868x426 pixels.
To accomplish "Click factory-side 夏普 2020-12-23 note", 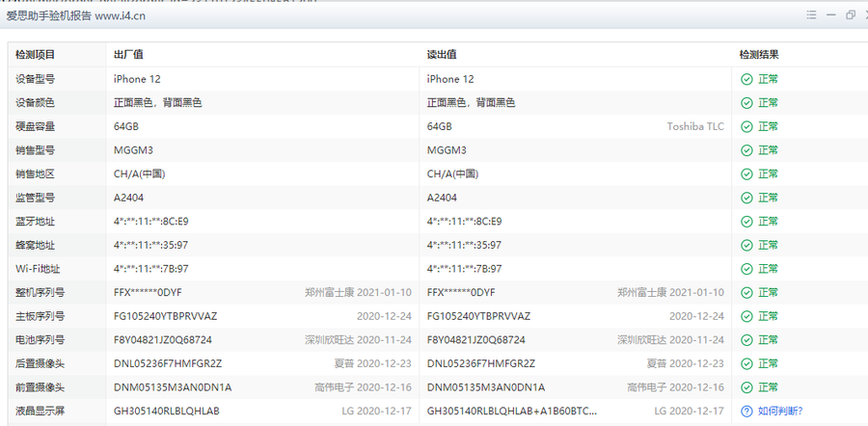I will [x=373, y=363].
